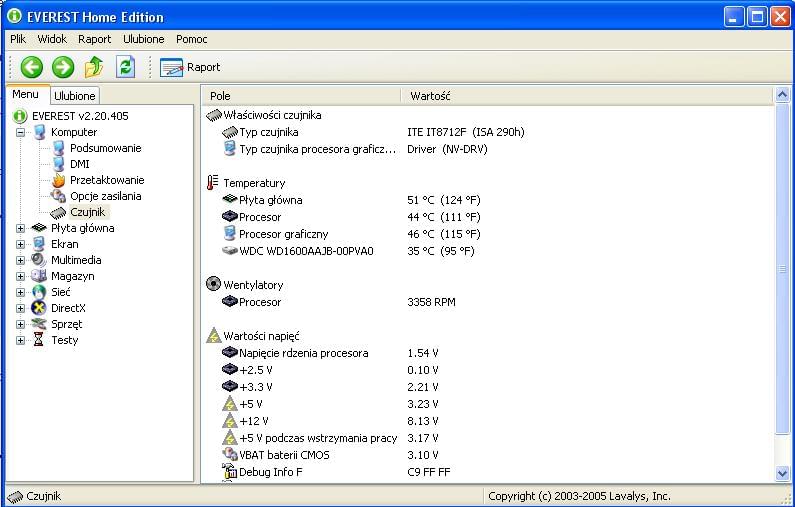The image size is (795, 507).
Task: Click the Ekran monitor icon in tree
Action: click(x=39, y=244)
